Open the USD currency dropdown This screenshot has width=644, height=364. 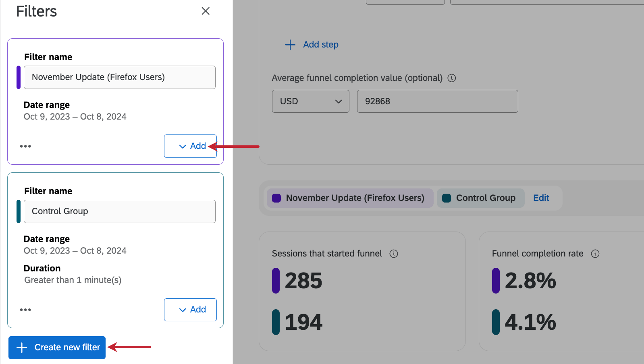(x=310, y=101)
